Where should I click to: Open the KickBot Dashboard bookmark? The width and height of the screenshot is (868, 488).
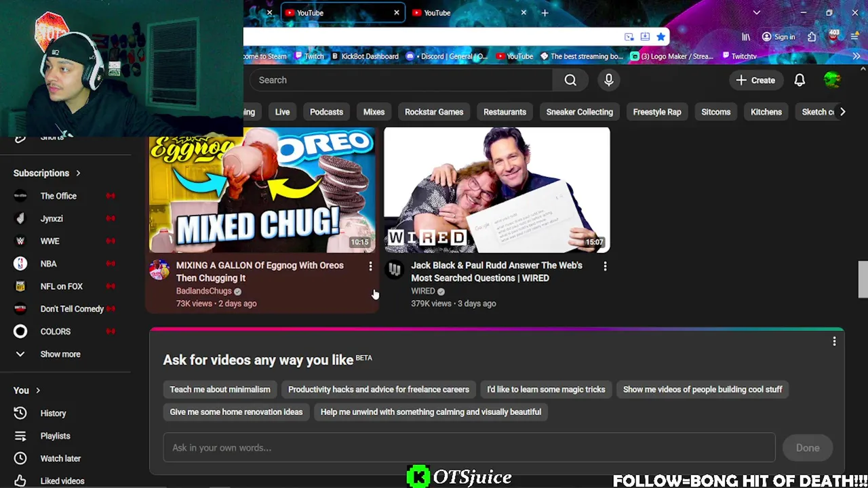tap(364, 56)
